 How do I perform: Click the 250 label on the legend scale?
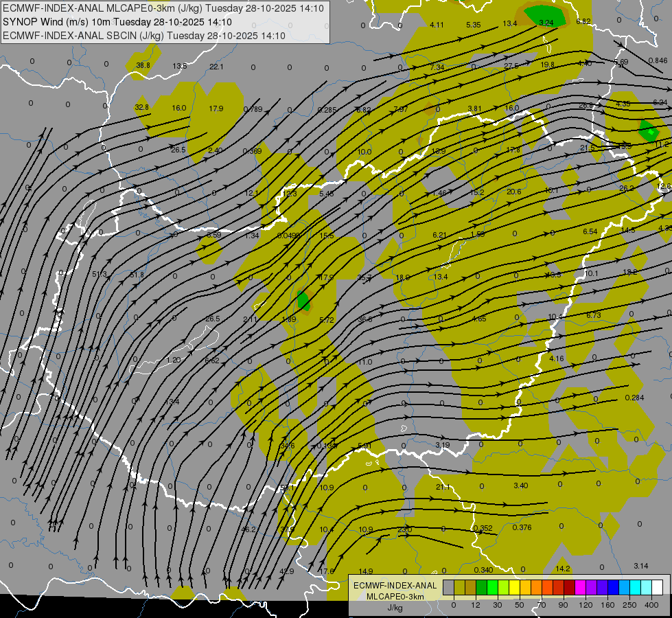tap(629, 605)
